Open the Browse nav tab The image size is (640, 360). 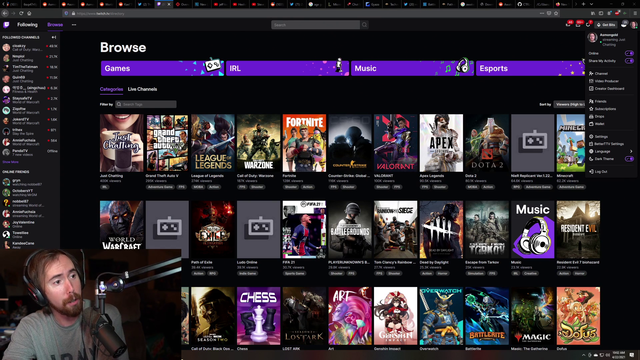[55, 25]
